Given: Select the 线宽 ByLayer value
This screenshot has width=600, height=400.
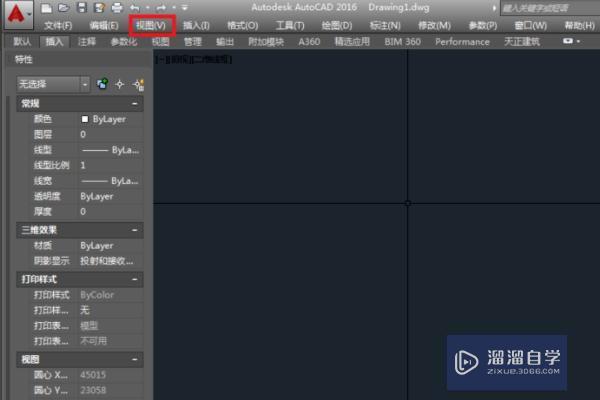Looking at the screenshot, I should (110, 181).
